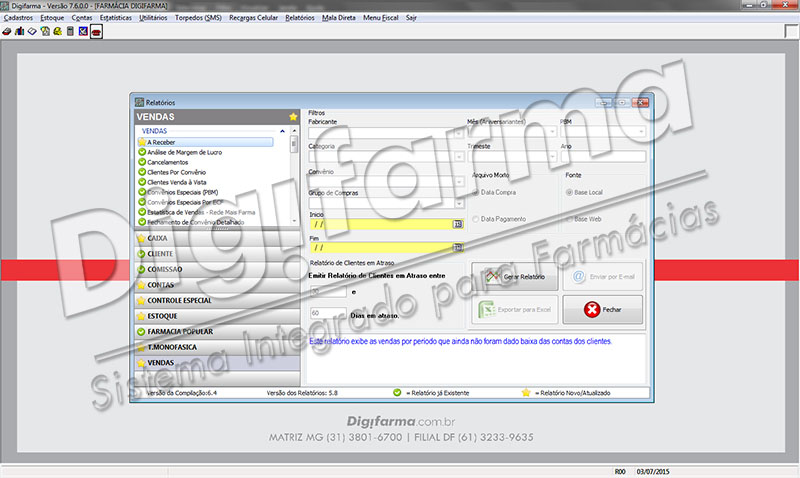This screenshot has width=800, height=478.
Task: Open the Convênio dropdown
Action: point(459,182)
